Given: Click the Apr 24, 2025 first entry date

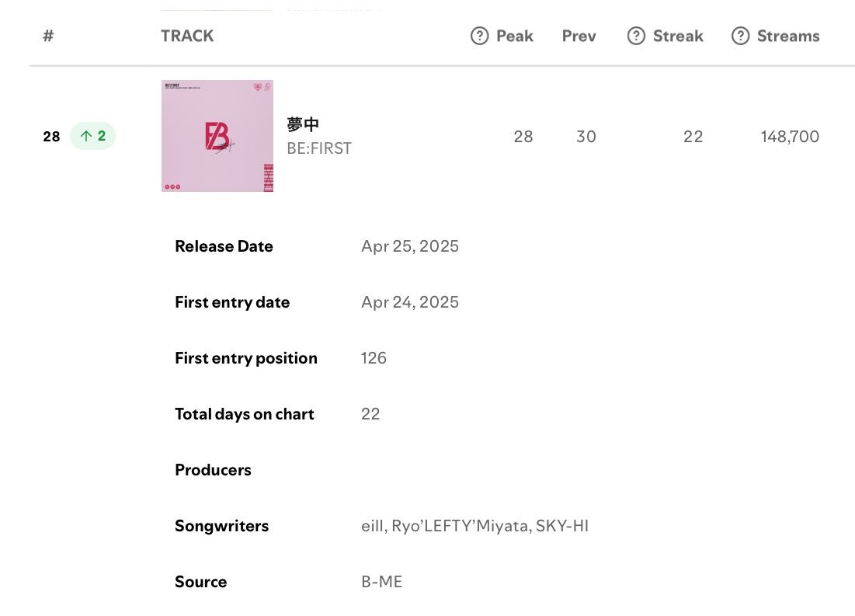Looking at the screenshot, I should point(409,301).
